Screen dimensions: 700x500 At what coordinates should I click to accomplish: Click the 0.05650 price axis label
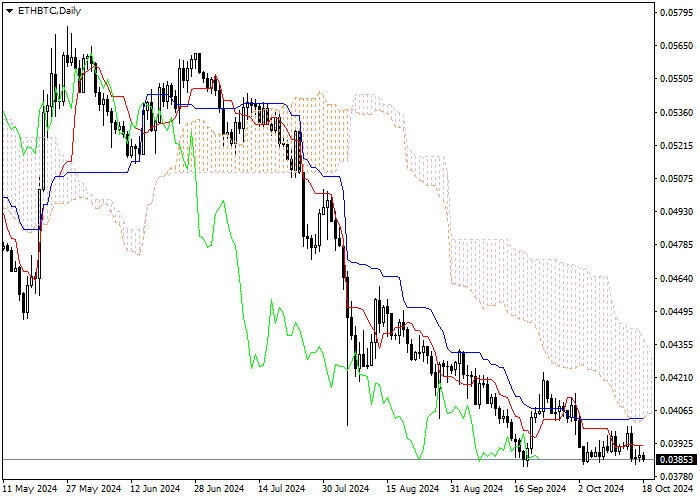click(676, 46)
